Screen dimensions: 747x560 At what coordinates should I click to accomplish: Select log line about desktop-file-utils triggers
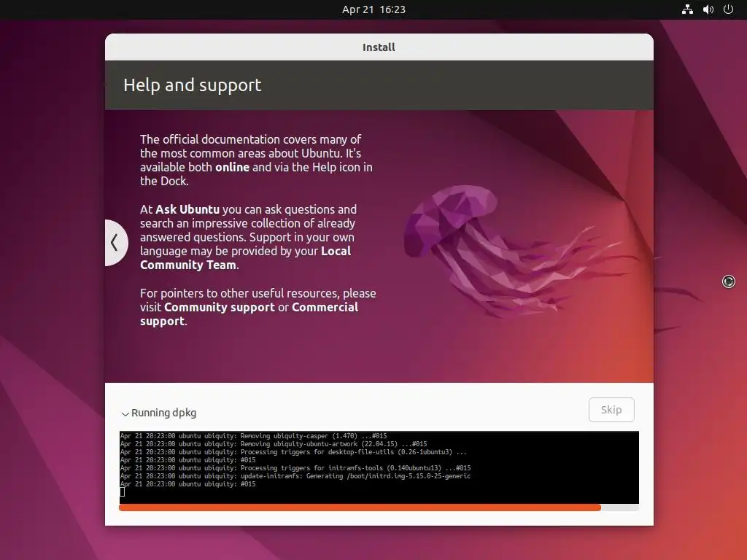coord(293,452)
